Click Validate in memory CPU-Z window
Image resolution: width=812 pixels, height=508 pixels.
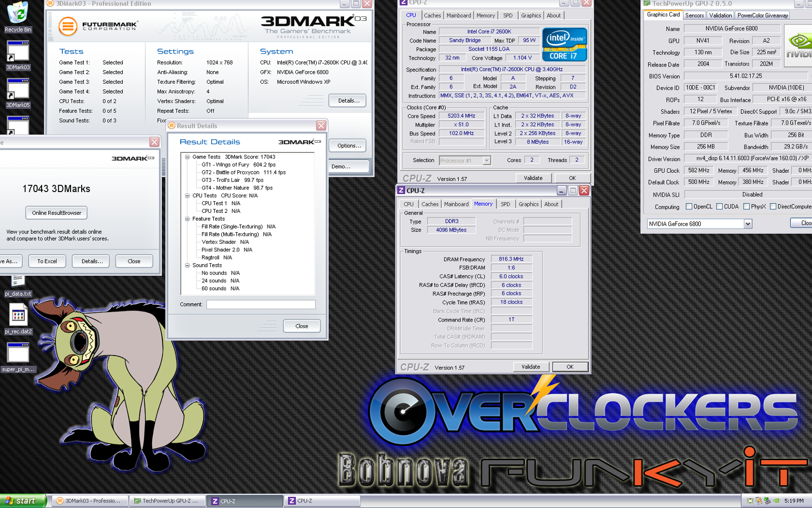tap(531, 367)
